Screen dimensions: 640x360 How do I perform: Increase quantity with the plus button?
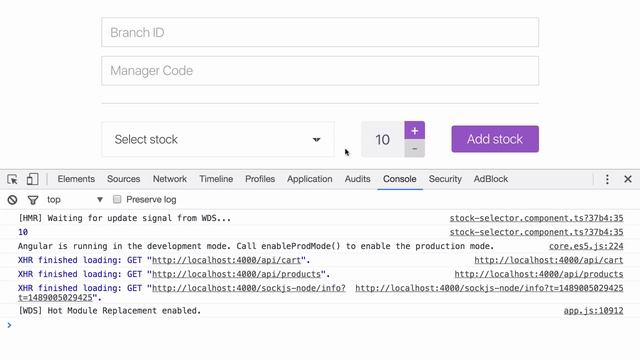click(x=414, y=131)
